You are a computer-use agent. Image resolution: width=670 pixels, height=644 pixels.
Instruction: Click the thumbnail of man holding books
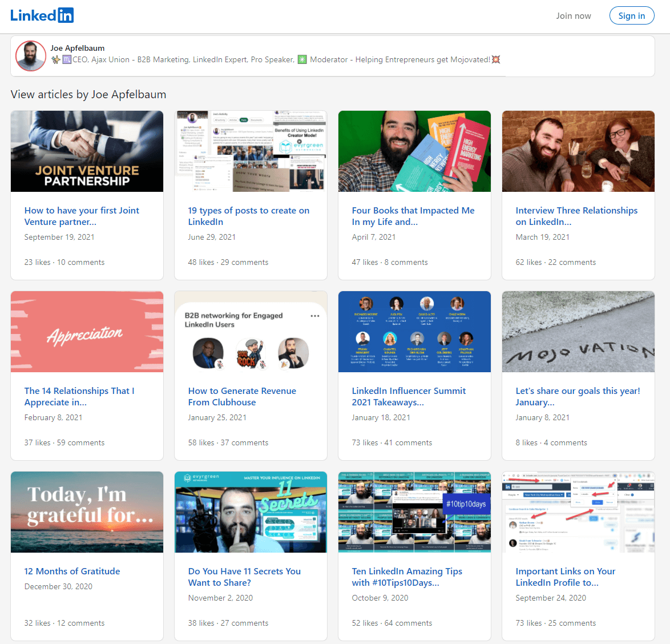pyautogui.click(x=414, y=151)
